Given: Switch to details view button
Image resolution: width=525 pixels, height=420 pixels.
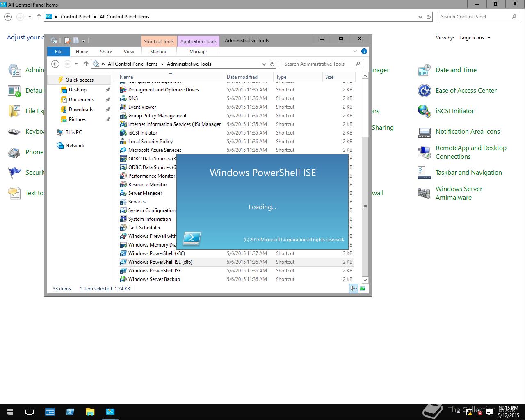Looking at the screenshot, I should 354,289.
